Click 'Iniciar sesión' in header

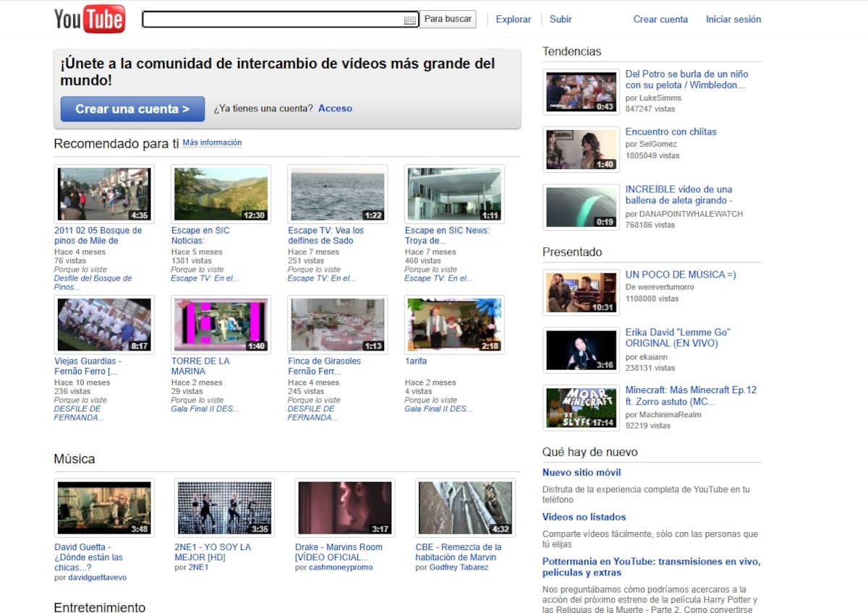click(x=733, y=20)
